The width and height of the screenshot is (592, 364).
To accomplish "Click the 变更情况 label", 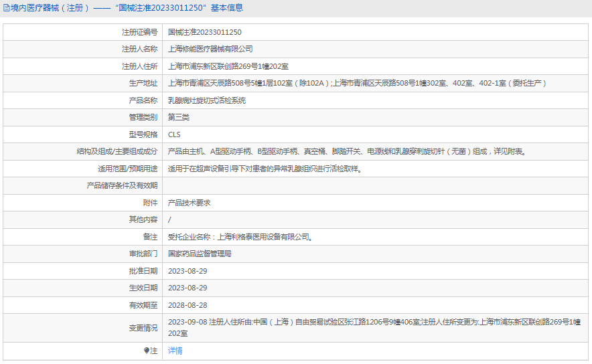I will 143,328.
